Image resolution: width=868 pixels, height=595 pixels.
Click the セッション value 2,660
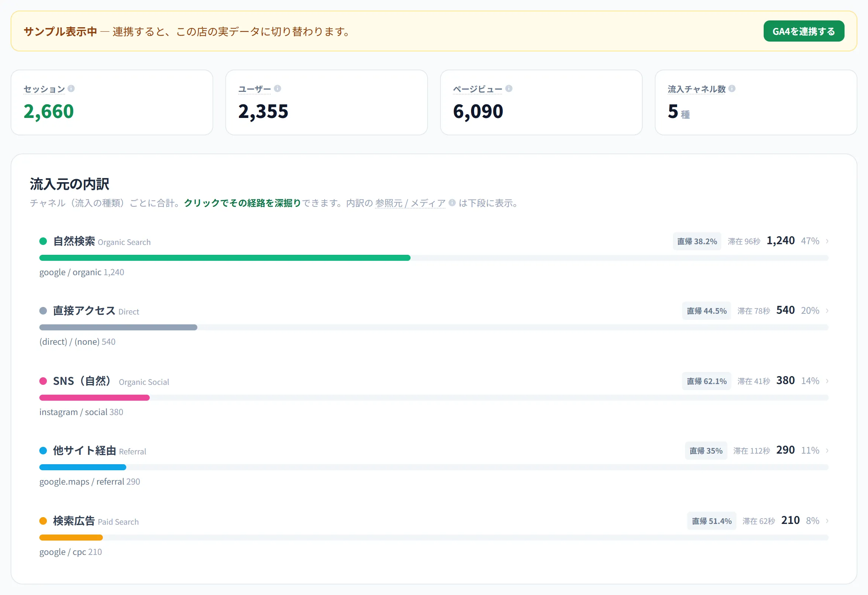point(49,112)
